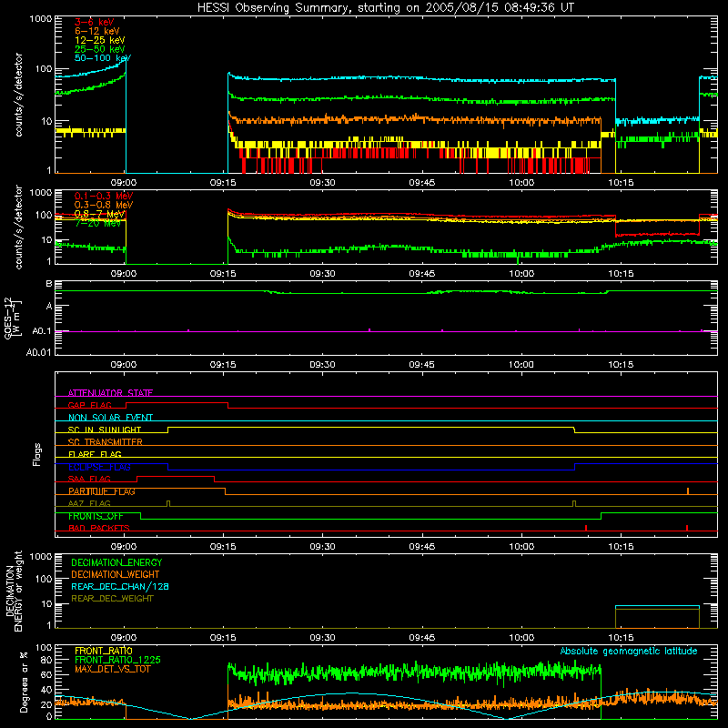Click the orange 6-12 keV legend label
This screenshot has width=728, height=728.
pyautogui.click(x=97, y=31)
